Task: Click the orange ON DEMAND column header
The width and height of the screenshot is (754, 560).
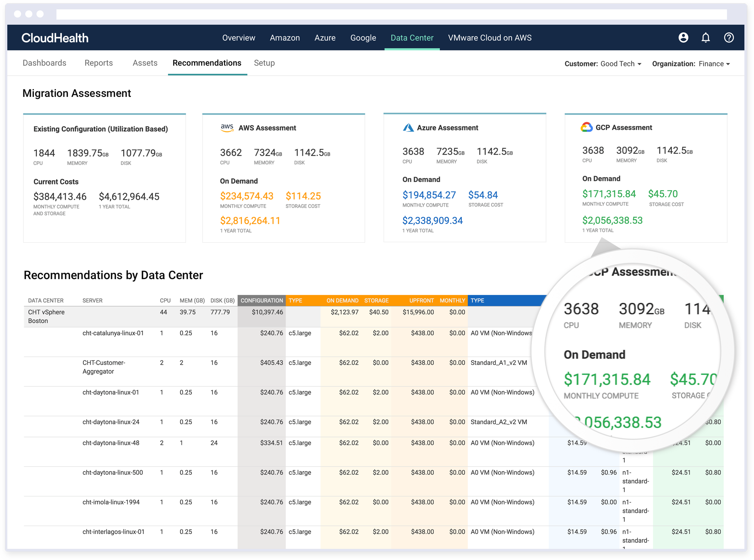Action: [342, 301]
